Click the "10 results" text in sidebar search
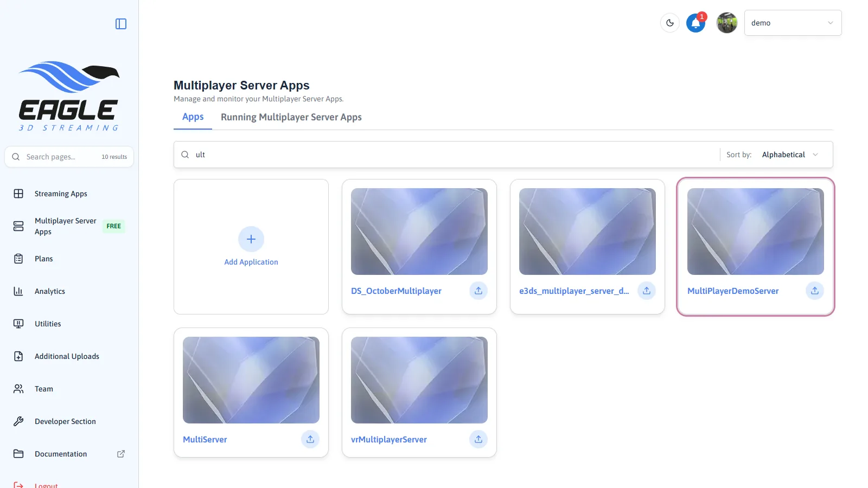 point(114,157)
